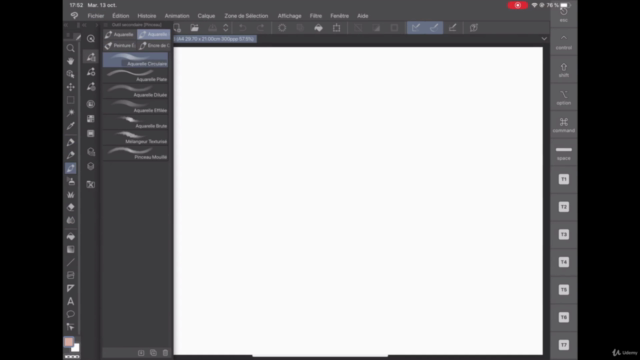Select the Pen tool
Image resolution: width=640 pixels, height=360 pixels.
(71, 142)
